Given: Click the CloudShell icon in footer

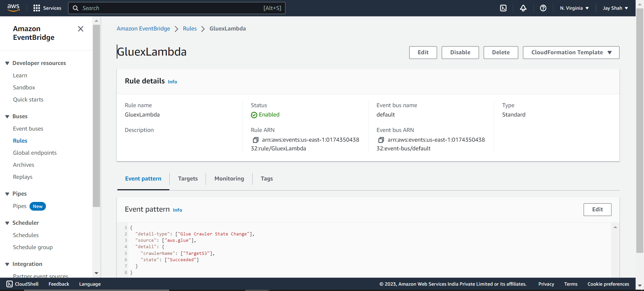Looking at the screenshot, I should click(9, 284).
